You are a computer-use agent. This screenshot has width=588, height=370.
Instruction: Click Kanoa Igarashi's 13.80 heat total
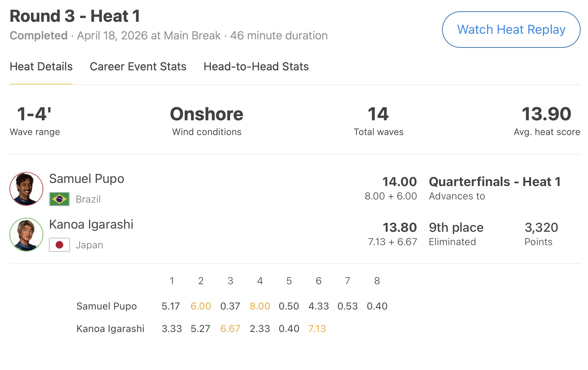(400, 228)
